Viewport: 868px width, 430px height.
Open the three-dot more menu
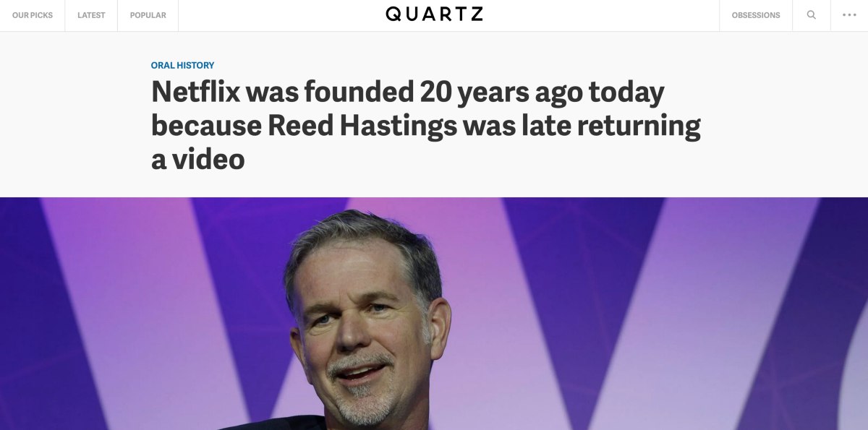point(849,15)
